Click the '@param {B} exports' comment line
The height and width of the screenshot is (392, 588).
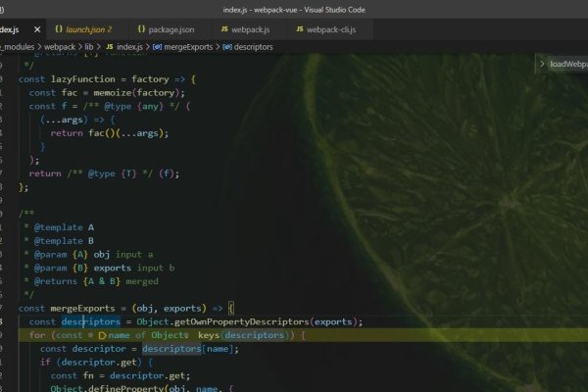pyautogui.click(x=100, y=268)
